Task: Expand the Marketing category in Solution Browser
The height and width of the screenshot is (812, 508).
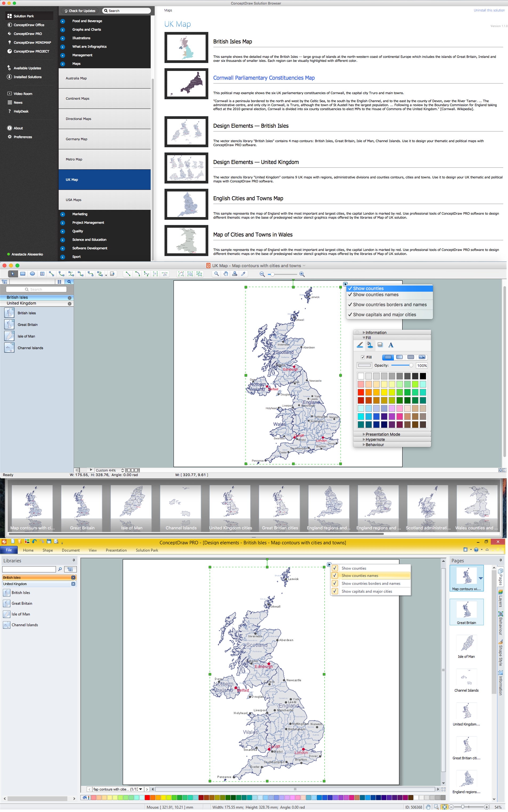Action: tap(63, 214)
